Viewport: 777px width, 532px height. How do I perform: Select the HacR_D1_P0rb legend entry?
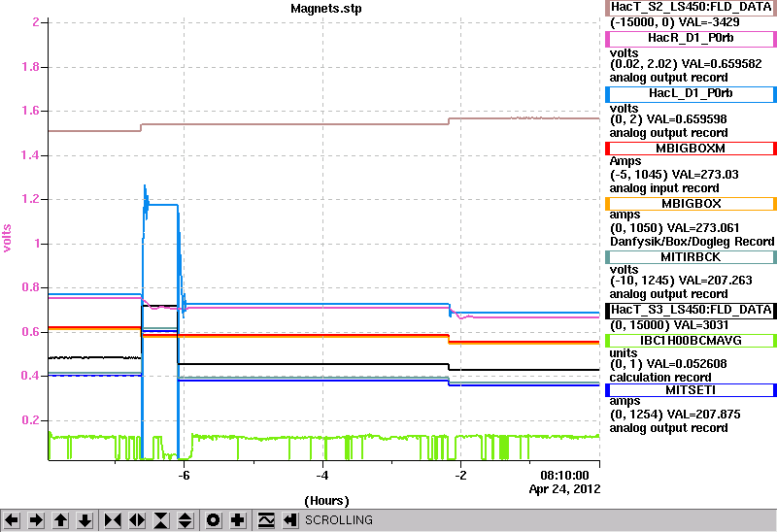point(691,39)
